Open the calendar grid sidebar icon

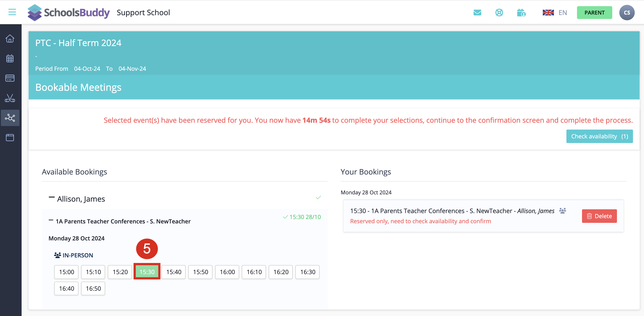point(10,58)
